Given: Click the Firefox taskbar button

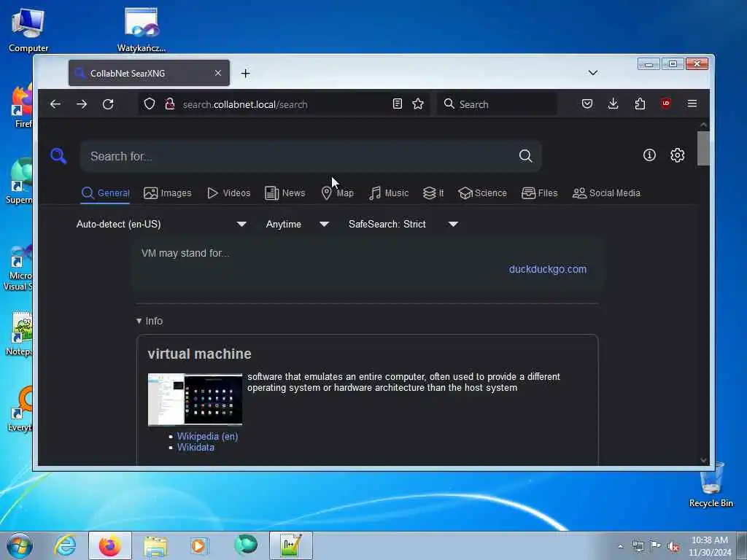Looking at the screenshot, I should pos(109,545).
